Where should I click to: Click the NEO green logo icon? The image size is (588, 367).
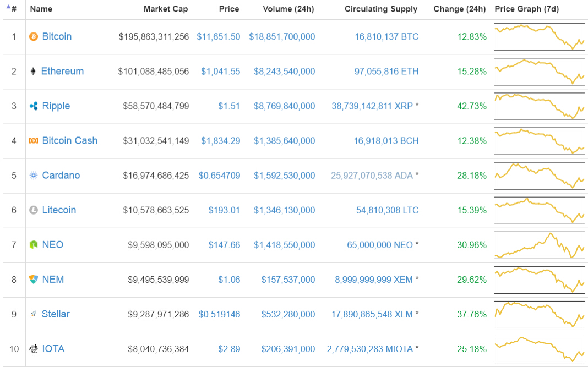point(34,245)
